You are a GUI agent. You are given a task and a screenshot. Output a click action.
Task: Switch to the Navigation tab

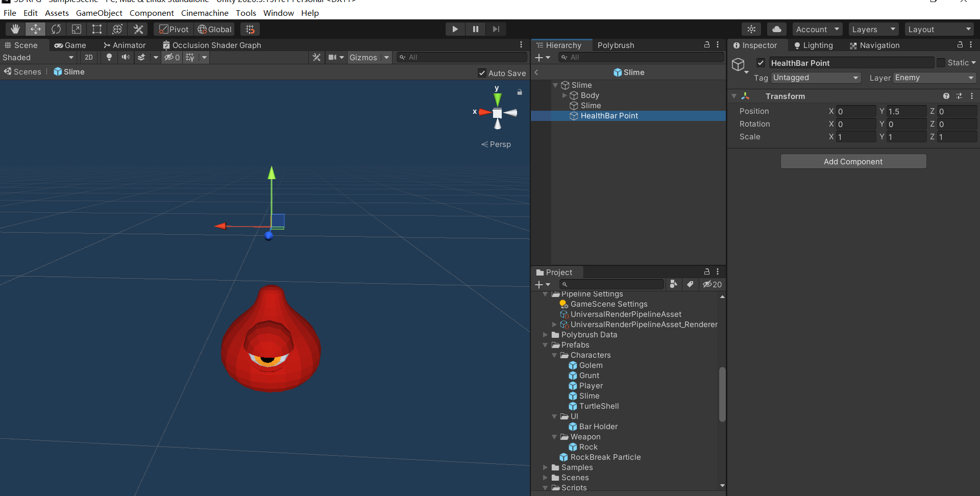point(874,45)
